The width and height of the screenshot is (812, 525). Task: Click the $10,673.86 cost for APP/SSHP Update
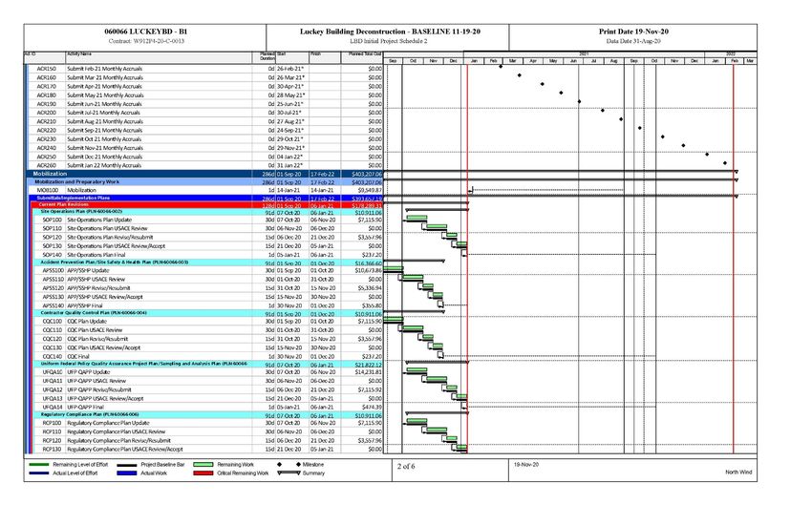368,270
